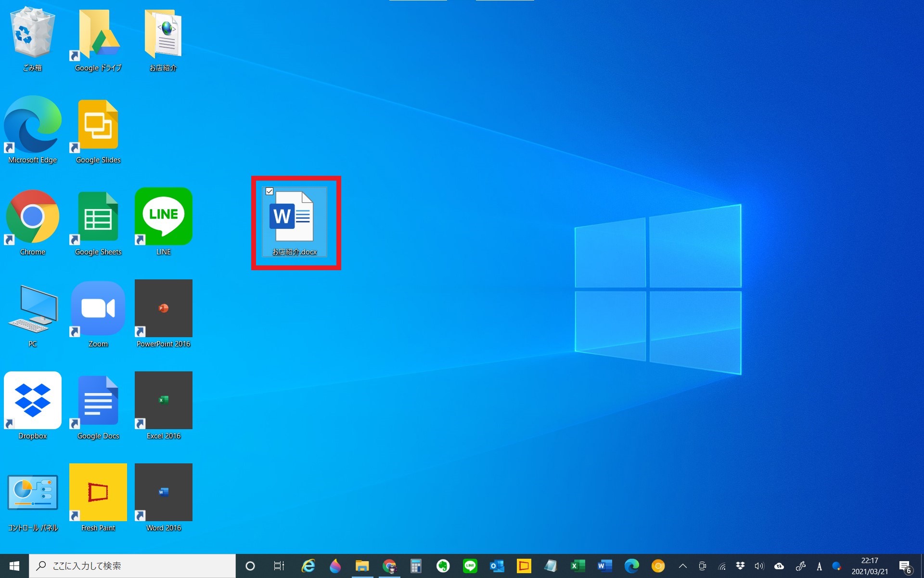Open the clock showing 22:17 2021/03/21
Viewport: 924px width, 578px height.
click(870, 566)
